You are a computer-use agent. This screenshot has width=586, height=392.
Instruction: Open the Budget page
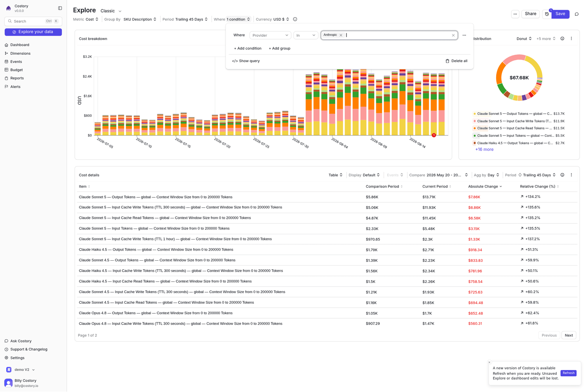(x=16, y=70)
